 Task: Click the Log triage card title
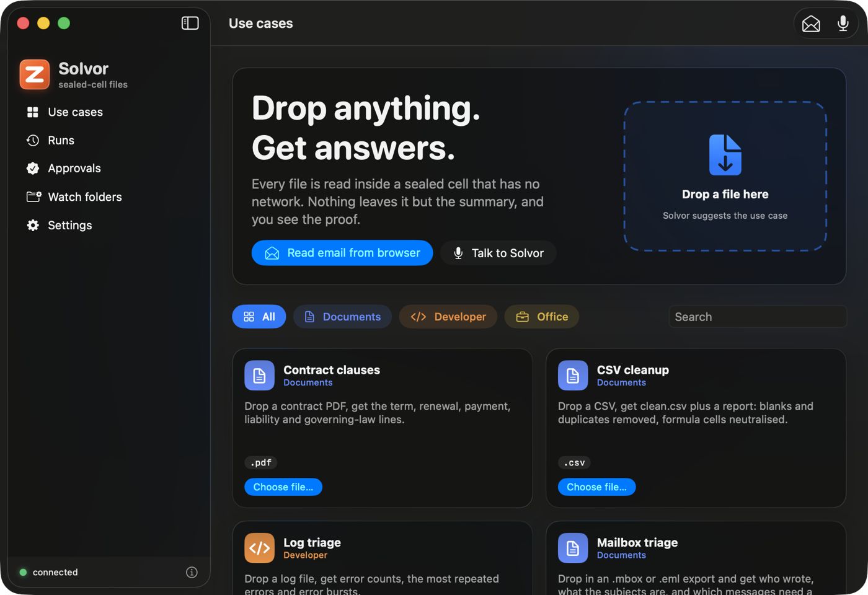[312, 542]
